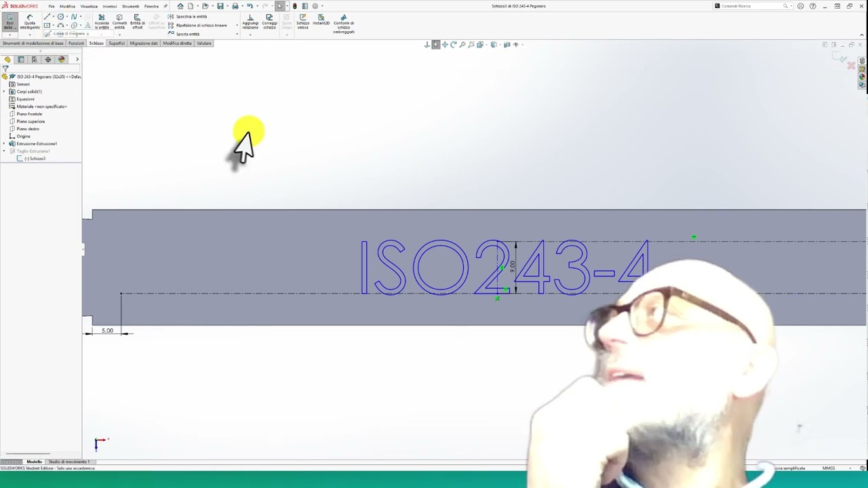
Task: Click Aggiungi relazione tool
Action: click(x=250, y=21)
